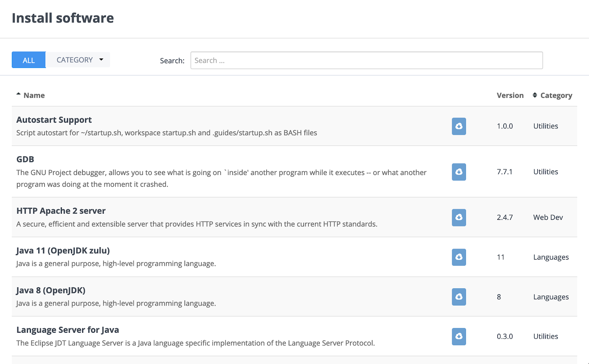589x364 pixels.
Task: Click the Search text field
Action: click(x=366, y=60)
